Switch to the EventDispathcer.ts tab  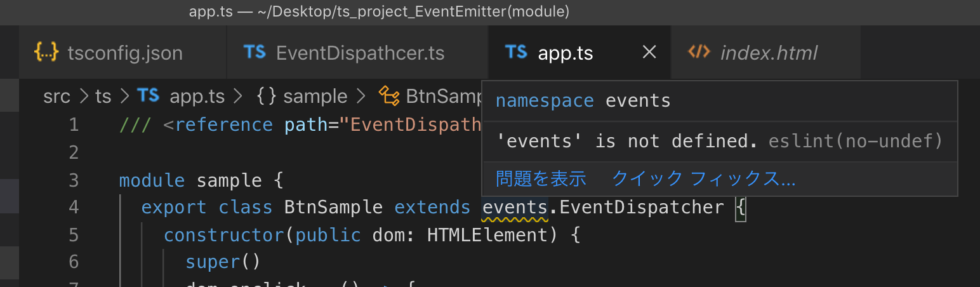click(x=360, y=53)
